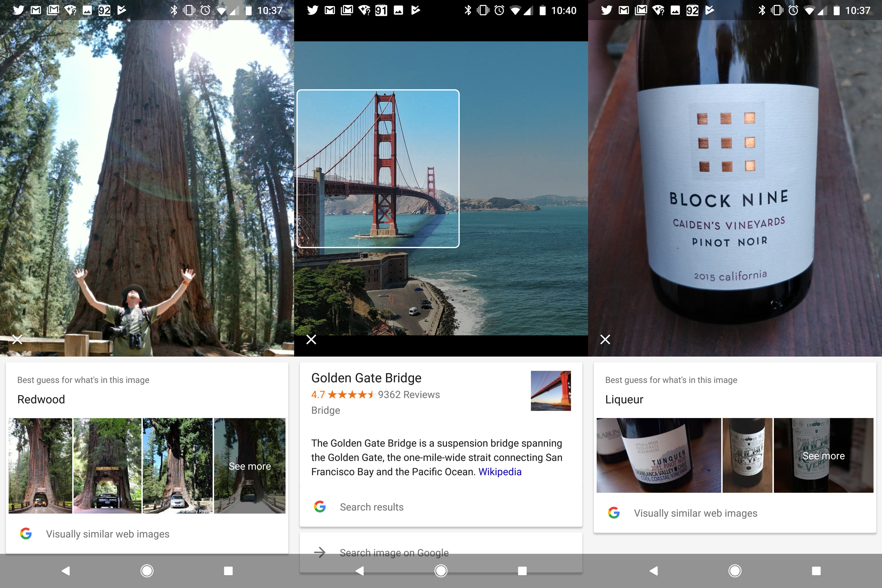The height and width of the screenshot is (588, 882).
Task: Tap the Google logo beside "Visually similar web images"
Action: pyautogui.click(x=26, y=534)
